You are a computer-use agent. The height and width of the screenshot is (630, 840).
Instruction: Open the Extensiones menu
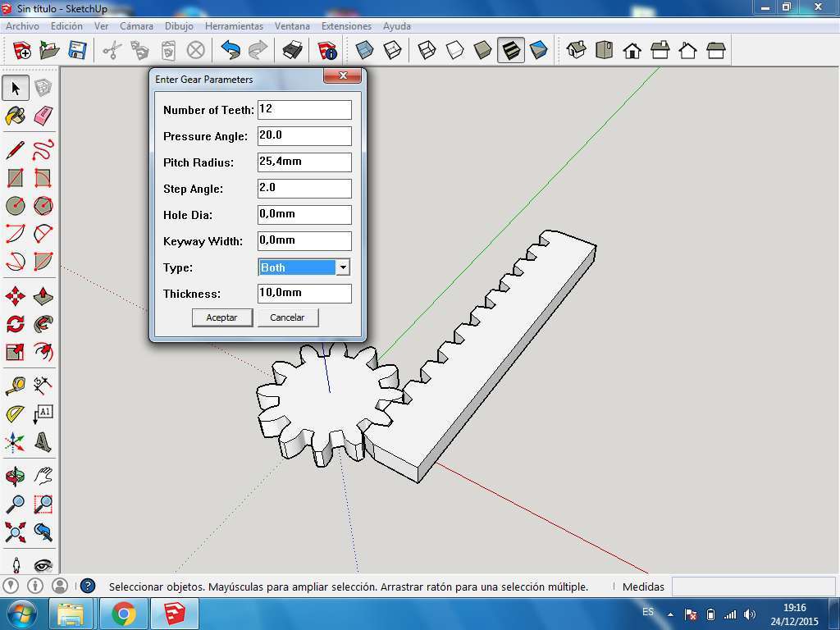pyautogui.click(x=346, y=25)
